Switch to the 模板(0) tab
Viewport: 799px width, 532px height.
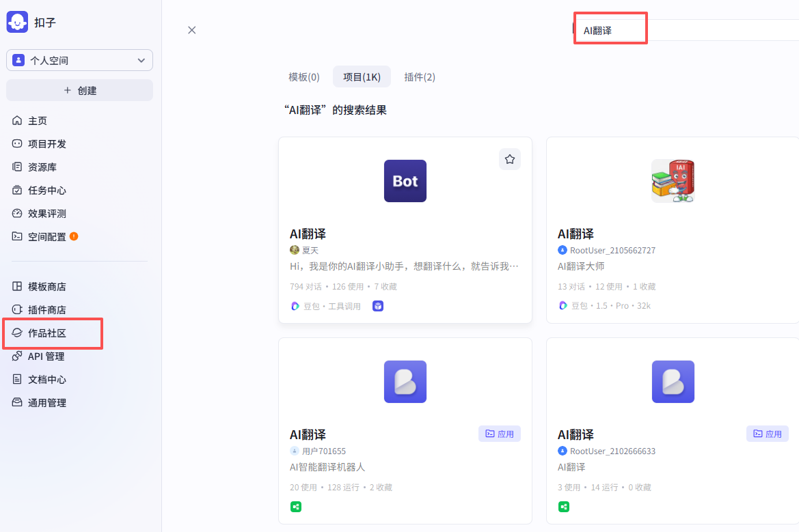coord(303,76)
